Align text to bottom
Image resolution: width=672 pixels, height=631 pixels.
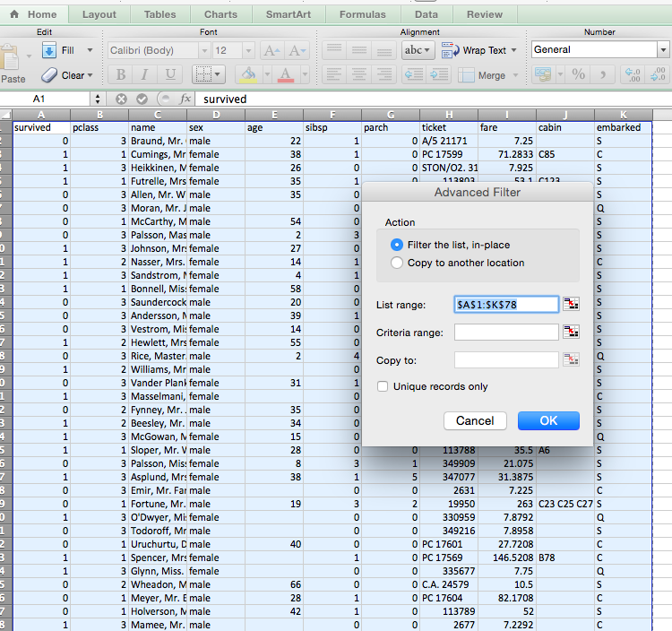click(384, 50)
